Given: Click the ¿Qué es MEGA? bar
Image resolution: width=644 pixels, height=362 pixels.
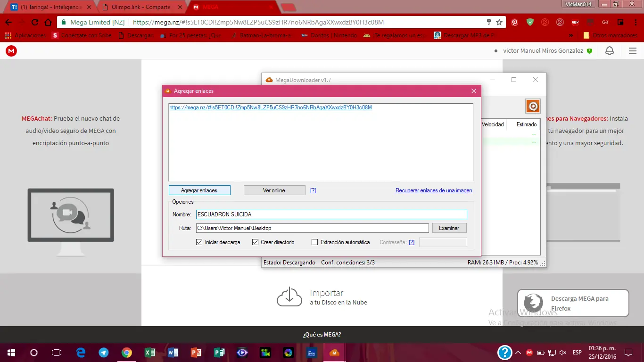Looking at the screenshot, I should pos(322,335).
